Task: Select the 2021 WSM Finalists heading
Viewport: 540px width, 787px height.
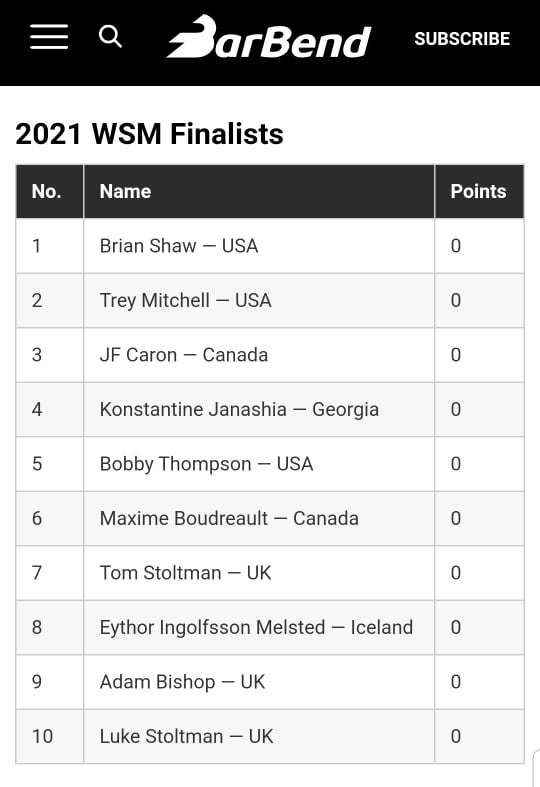Action: tap(149, 134)
